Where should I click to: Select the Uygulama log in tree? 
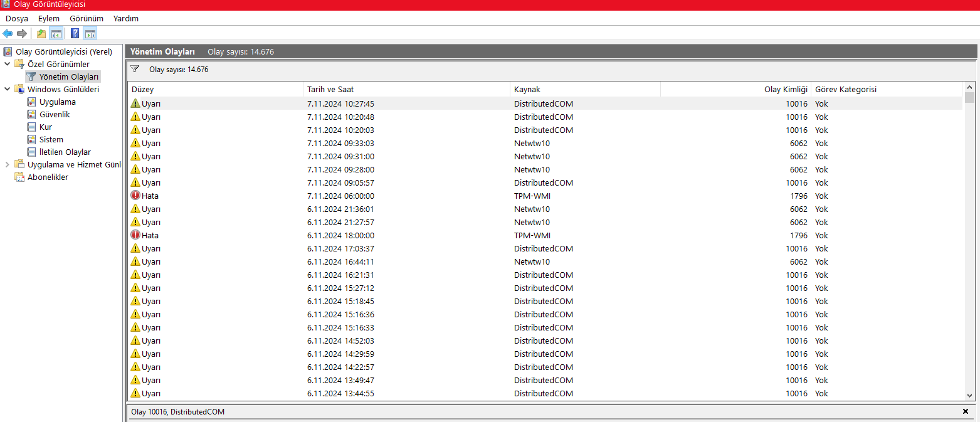pyautogui.click(x=58, y=102)
